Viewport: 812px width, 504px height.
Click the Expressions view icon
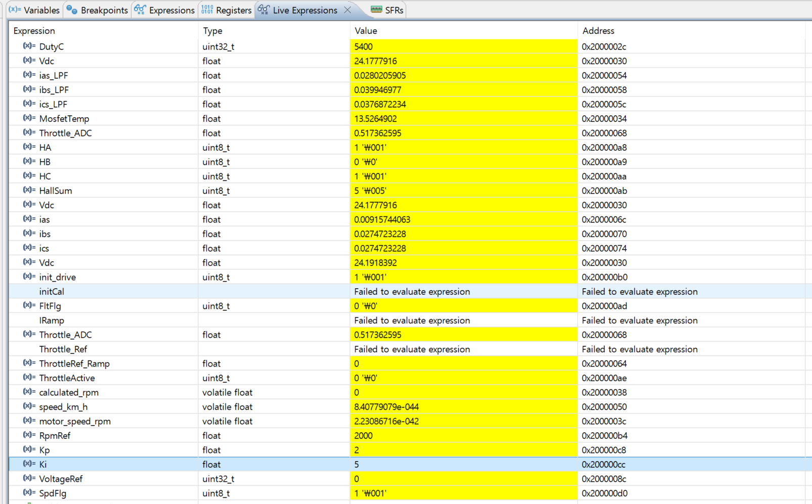pos(140,9)
